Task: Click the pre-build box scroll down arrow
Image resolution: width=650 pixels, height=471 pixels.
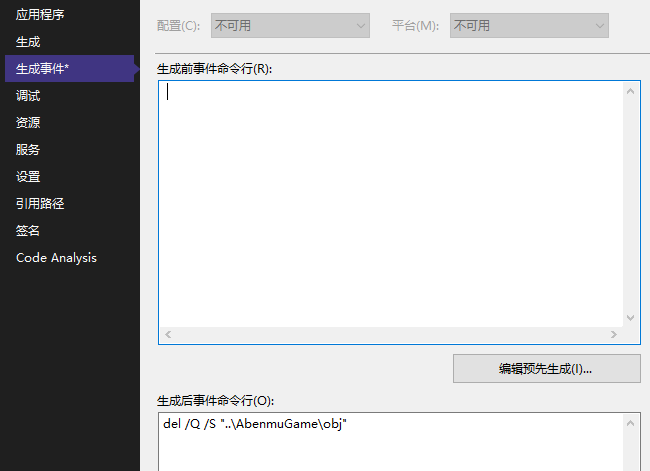Action: (631, 318)
